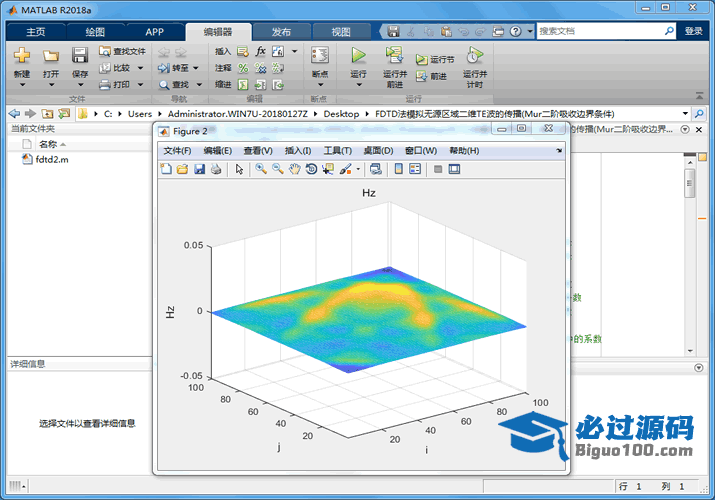
Task: Click the help question mark icon
Action: [515, 31]
